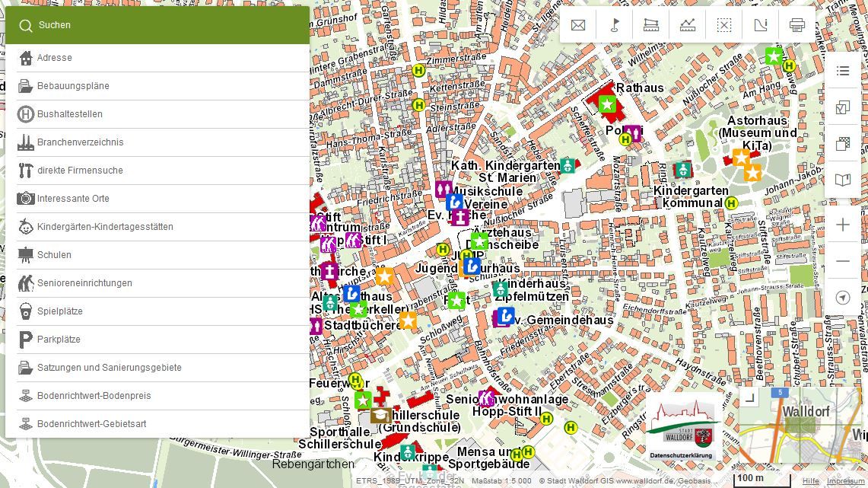The image size is (868, 488).
Task: Click the orange star marker at Stadtbücherei
Action: click(408, 321)
